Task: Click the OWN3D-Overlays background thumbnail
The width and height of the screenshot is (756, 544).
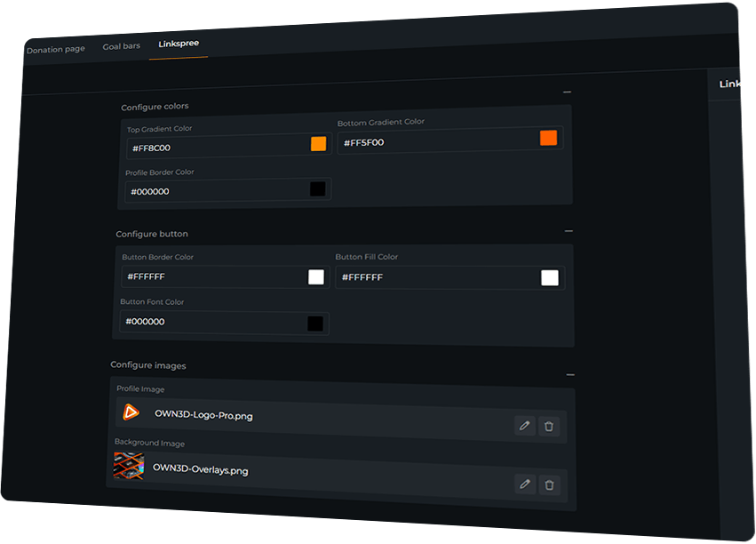Action: point(129,466)
